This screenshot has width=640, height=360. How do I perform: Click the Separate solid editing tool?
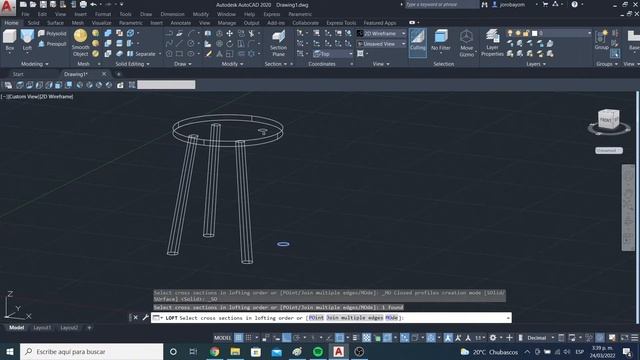coord(141,53)
